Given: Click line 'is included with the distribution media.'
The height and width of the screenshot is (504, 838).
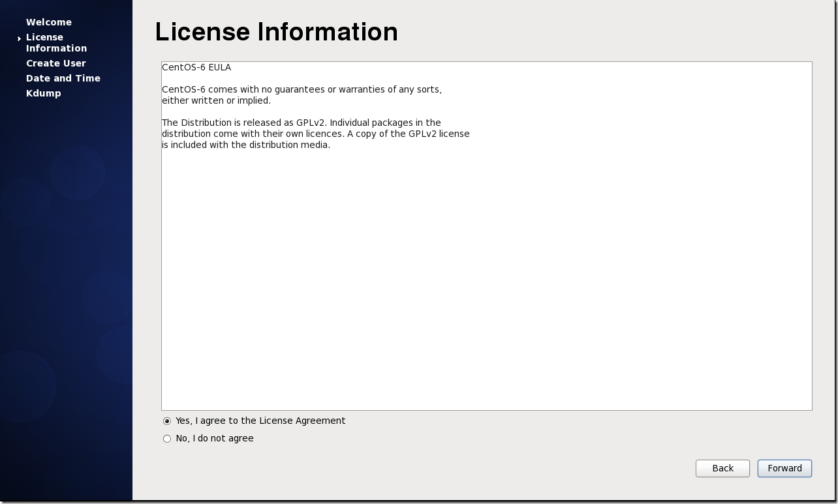Looking at the screenshot, I should [246, 145].
